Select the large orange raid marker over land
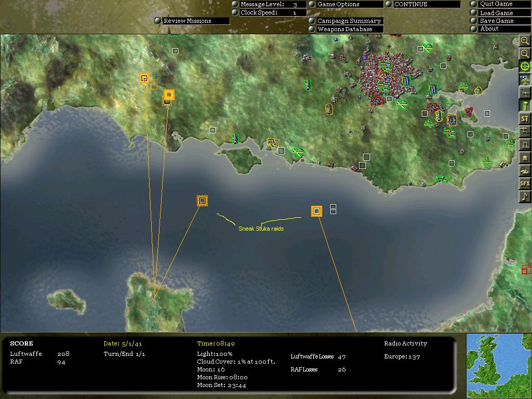The height and width of the screenshot is (399, 532). (169, 95)
